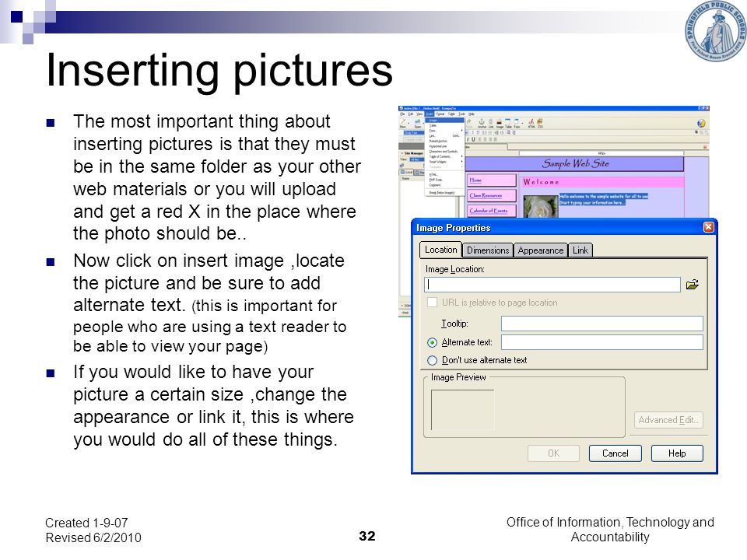Open the File menu in KompoZer
Viewport: 747px width, 560px height.
click(x=402, y=114)
